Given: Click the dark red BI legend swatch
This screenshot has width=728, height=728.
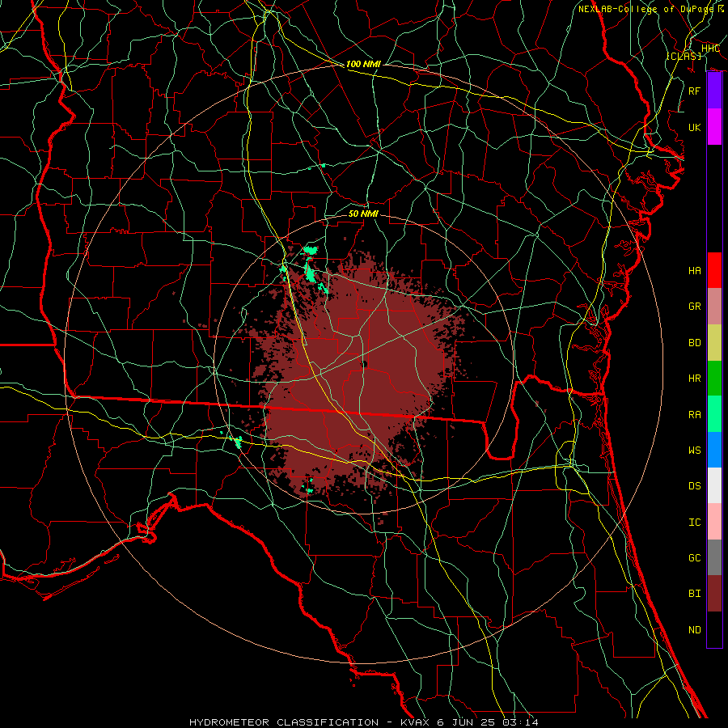Looking at the screenshot, I should click(714, 594).
